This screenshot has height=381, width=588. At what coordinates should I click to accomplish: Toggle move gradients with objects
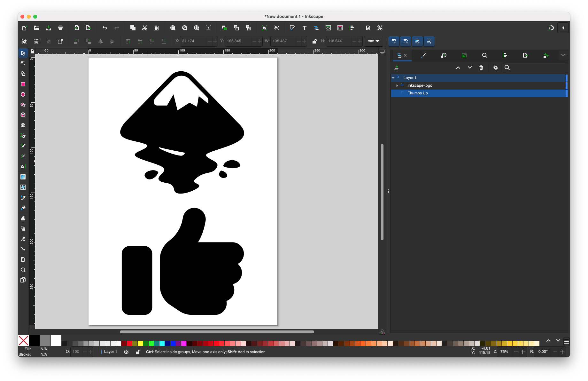(417, 41)
